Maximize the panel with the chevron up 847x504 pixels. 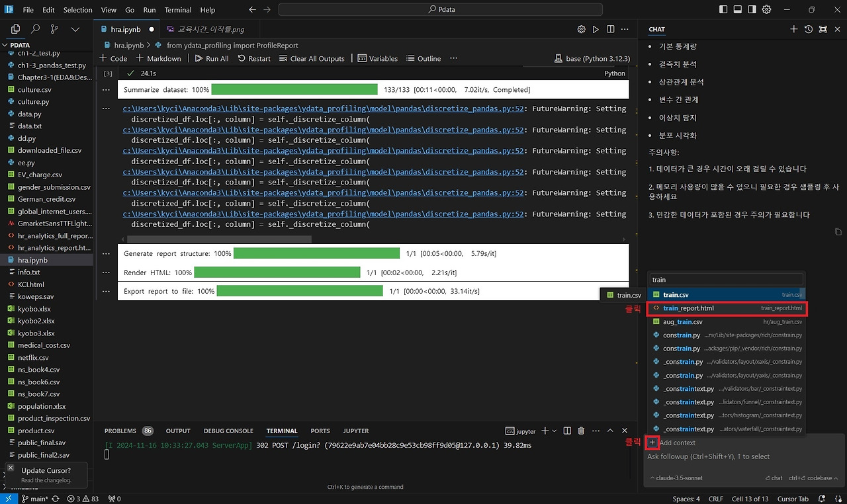[610, 431]
